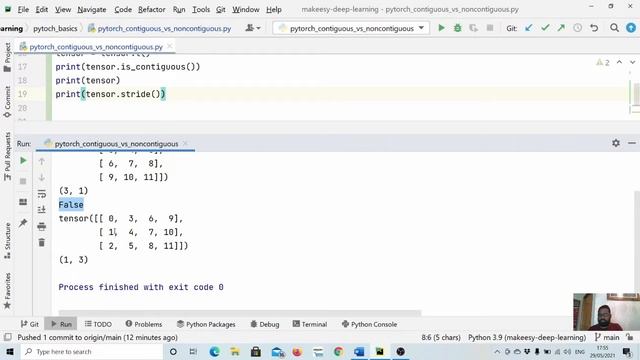This screenshot has height=360, width=640.
Task: Open the TODO tool window
Action: (98, 324)
